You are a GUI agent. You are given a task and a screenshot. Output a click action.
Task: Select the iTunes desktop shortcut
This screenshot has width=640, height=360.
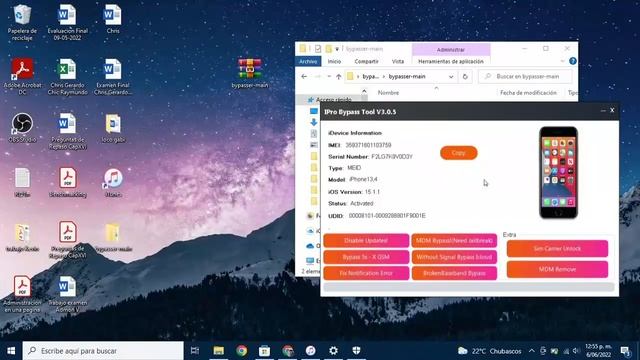pos(113,182)
